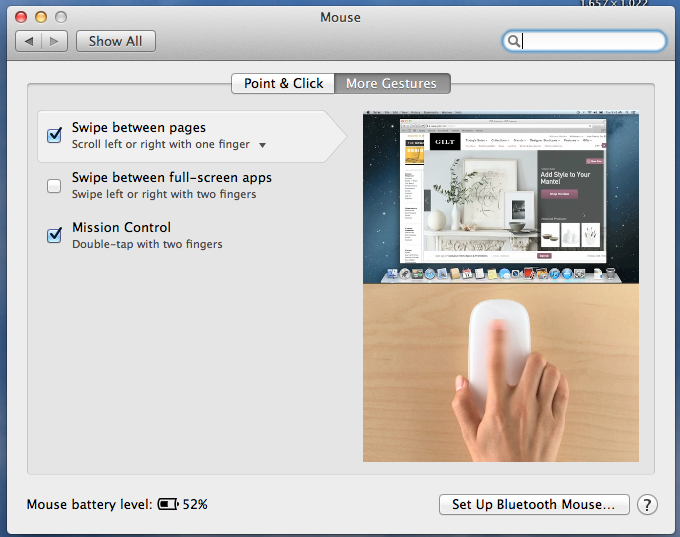Click 'Swipe left or right with two fingers'

pos(164,194)
